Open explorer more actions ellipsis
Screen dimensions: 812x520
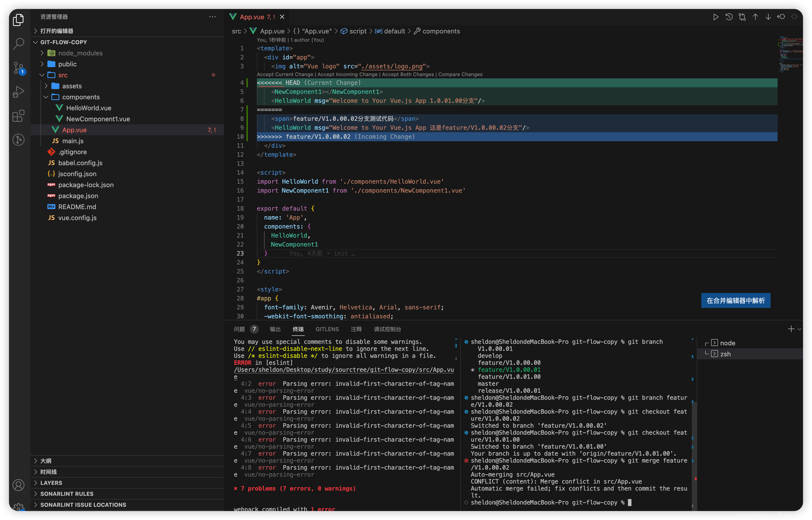(212, 16)
